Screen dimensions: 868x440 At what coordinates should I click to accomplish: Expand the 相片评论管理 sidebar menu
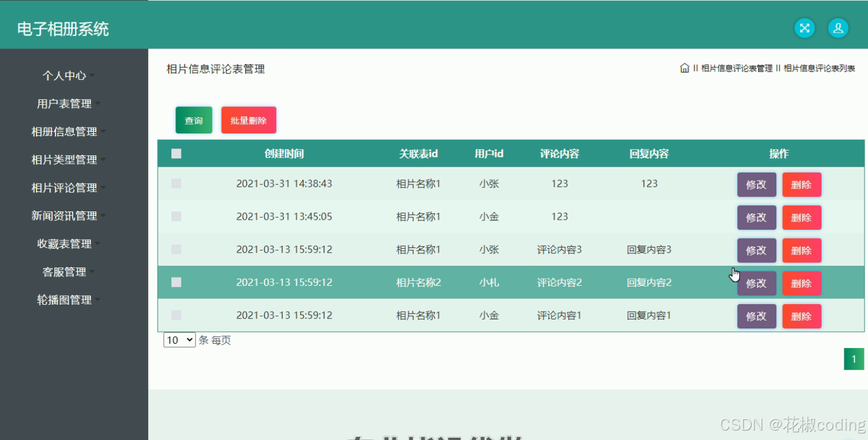pos(68,188)
